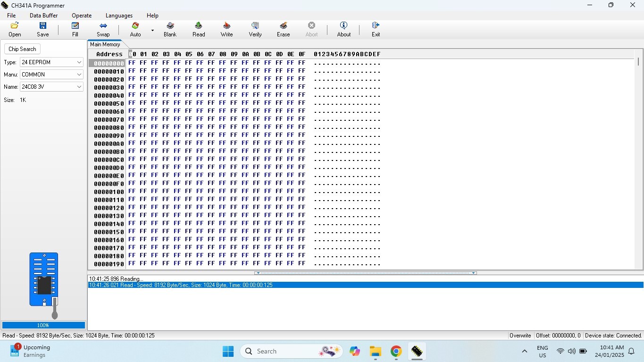Write buffer to chip with Write icon
Image resolution: width=644 pixels, height=362 pixels.
pyautogui.click(x=226, y=29)
